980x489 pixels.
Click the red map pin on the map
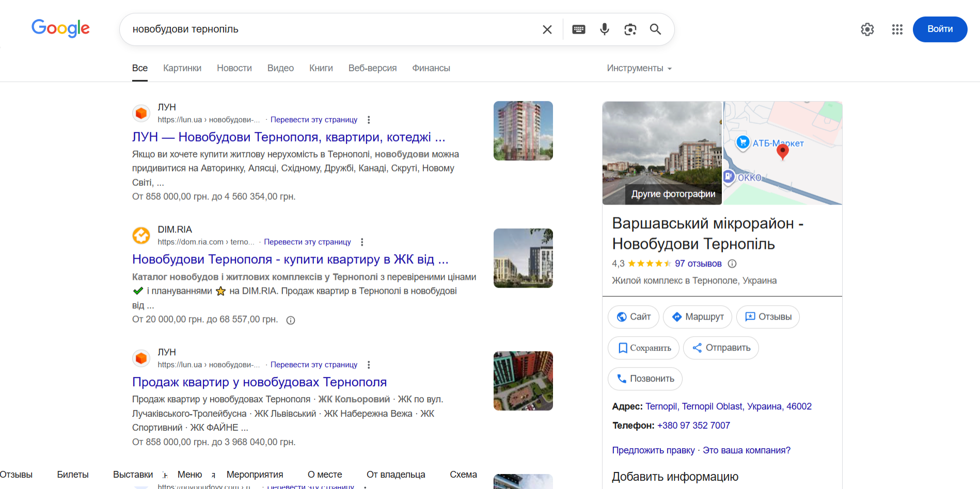point(783,152)
